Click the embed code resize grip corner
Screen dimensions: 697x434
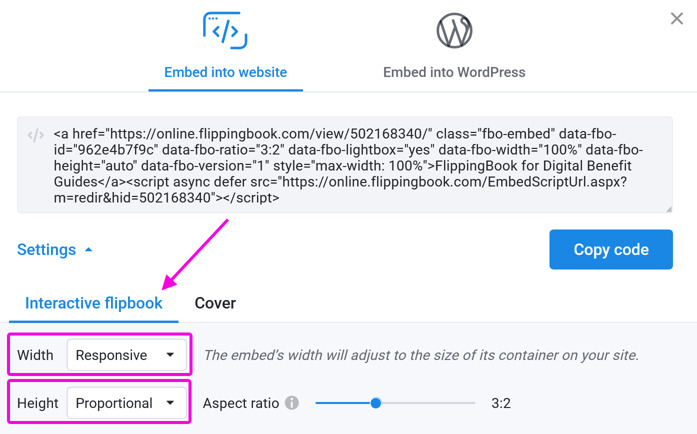click(x=669, y=209)
